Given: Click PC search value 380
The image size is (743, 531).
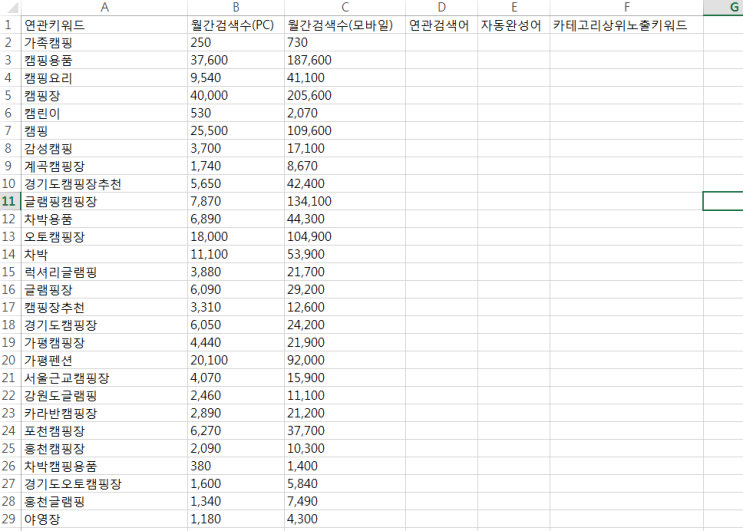Looking at the screenshot, I should tap(236, 466).
